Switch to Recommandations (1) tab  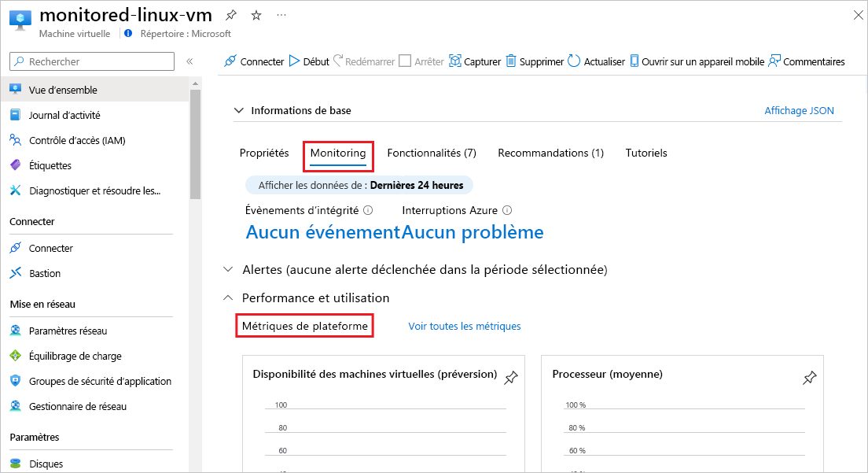551,153
